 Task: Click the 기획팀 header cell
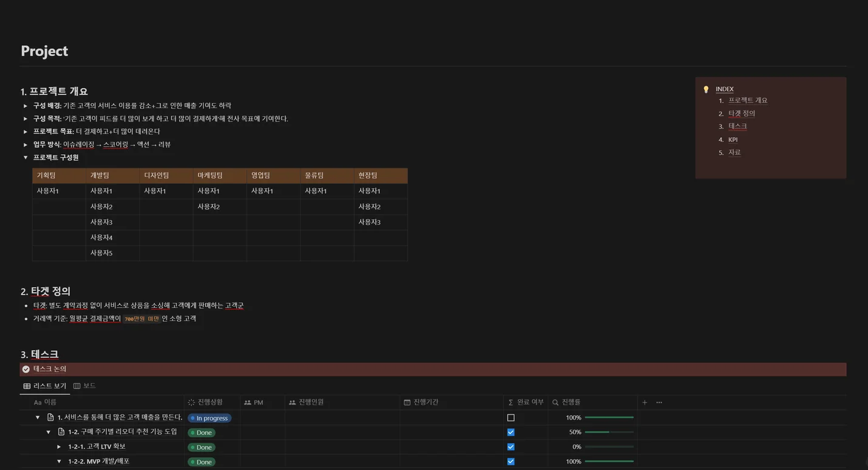tap(59, 175)
